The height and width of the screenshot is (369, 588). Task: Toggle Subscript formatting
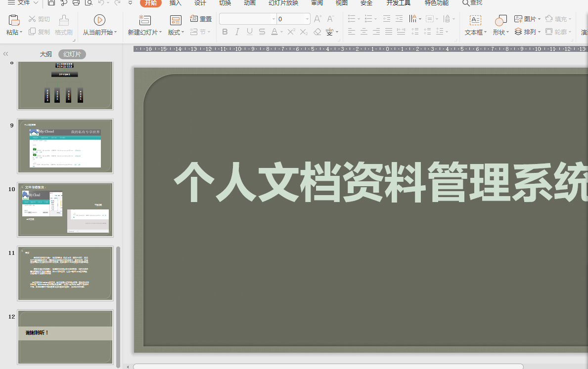304,32
